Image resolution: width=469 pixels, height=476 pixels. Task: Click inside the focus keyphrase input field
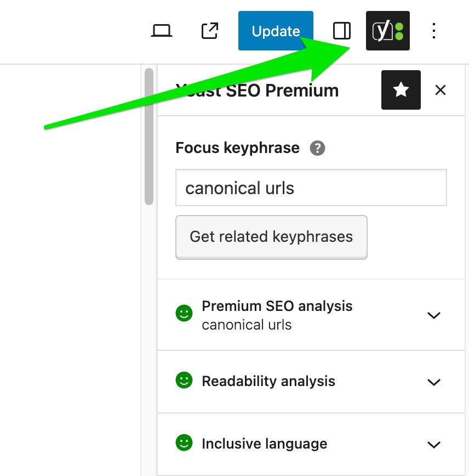click(311, 188)
